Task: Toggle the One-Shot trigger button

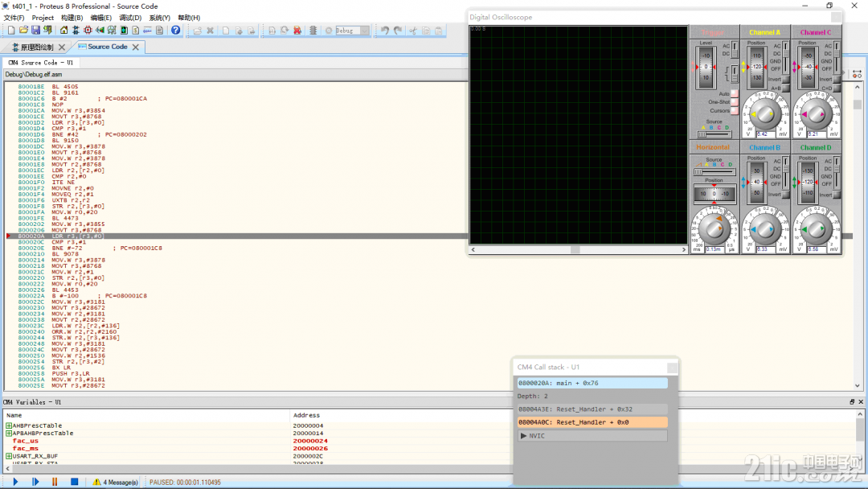Action: (x=735, y=102)
